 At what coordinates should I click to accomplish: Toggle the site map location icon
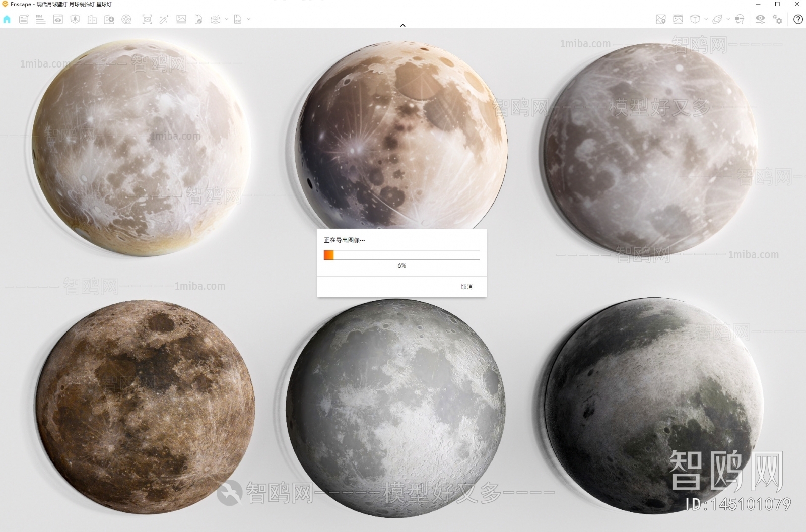[x=661, y=19]
